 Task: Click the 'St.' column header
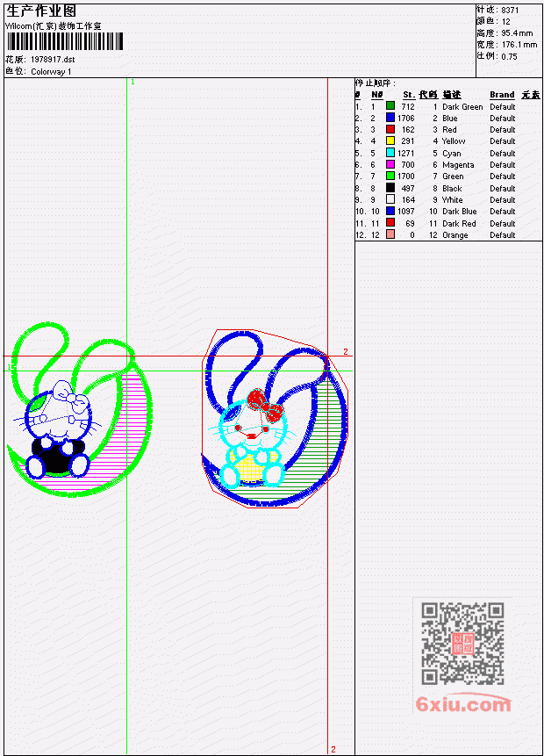pyautogui.click(x=409, y=95)
